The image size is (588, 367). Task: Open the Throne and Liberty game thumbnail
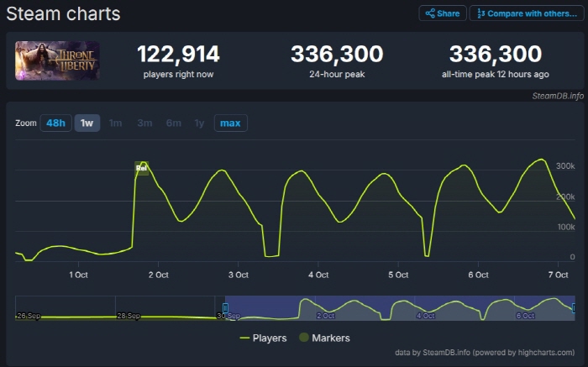point(57,60)
